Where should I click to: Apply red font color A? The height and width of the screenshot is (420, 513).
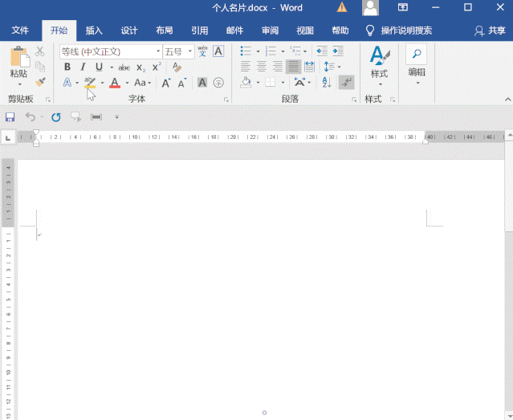(x=115, y=83)
